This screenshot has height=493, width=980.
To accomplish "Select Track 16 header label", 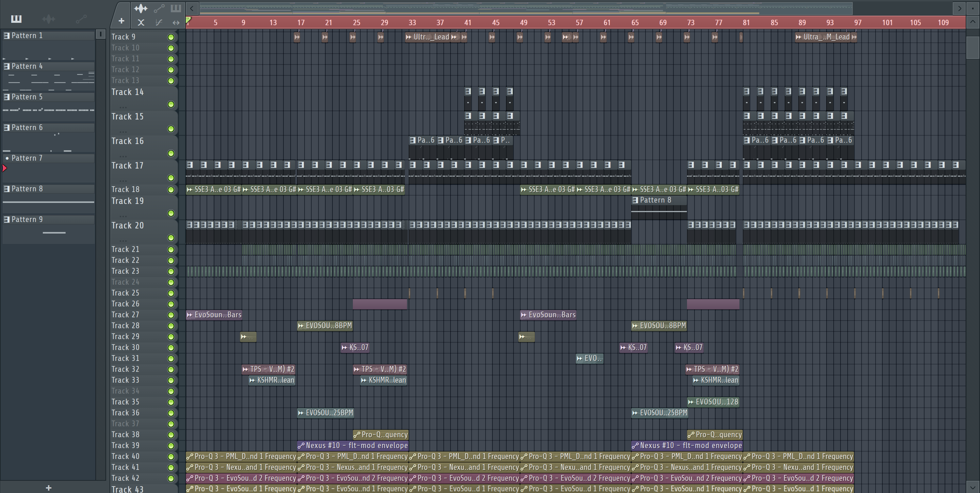I will tap(128, 141).
